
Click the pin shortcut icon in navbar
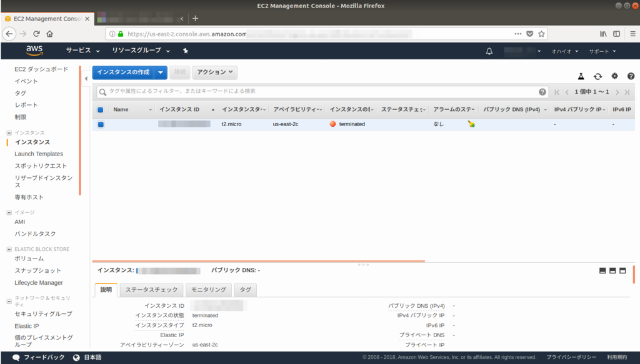point(185,51)
